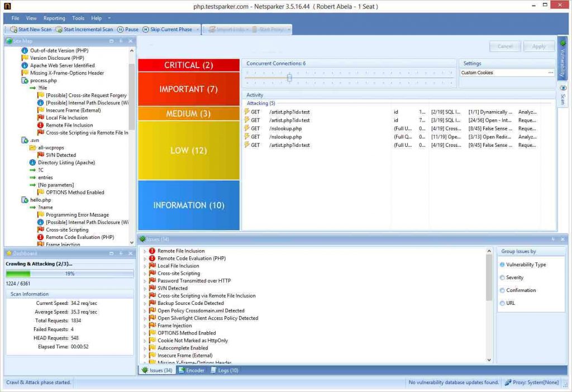Click the issues list scroll down arrow

[489, 360]
